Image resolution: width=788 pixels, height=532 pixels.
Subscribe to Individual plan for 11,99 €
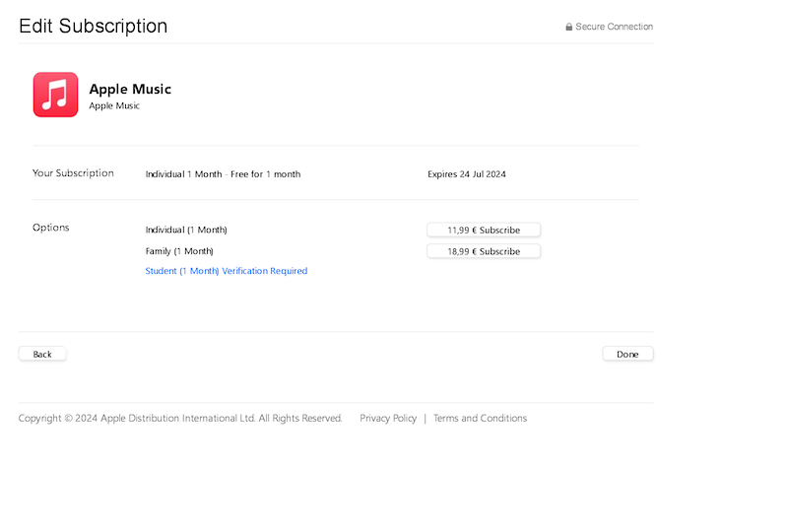[483, 230]
